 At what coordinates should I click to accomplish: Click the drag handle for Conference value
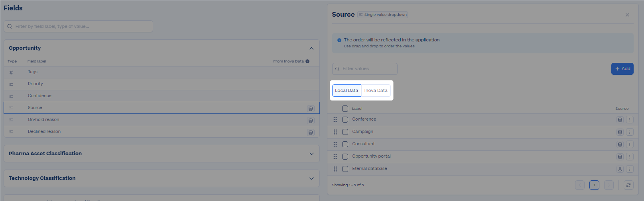pos(335,120)
